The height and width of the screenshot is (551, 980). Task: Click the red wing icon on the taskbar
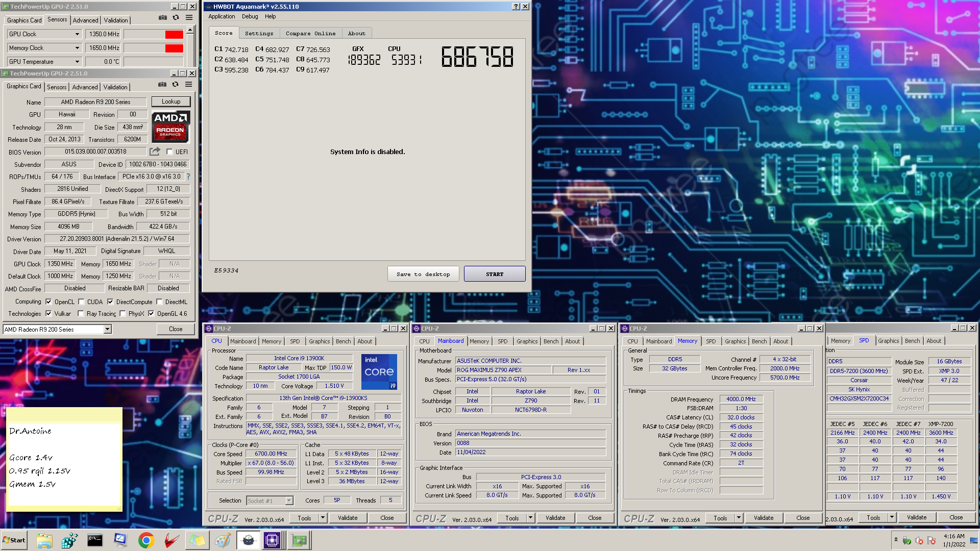tap(171, 540)
